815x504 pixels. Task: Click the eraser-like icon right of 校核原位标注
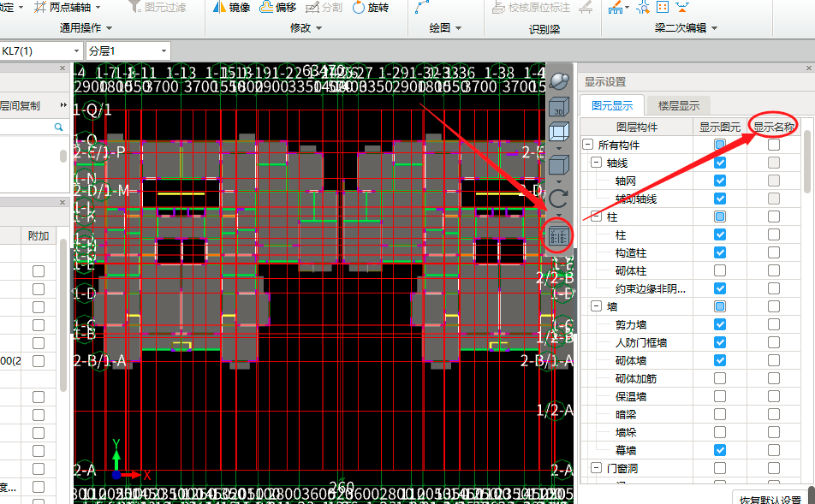point(586,8)
